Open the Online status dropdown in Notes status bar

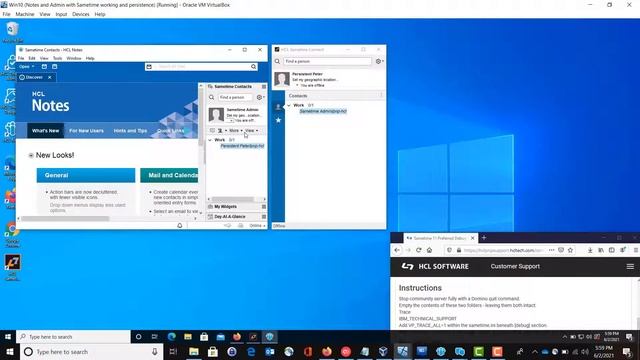click(x=257, y=226)
